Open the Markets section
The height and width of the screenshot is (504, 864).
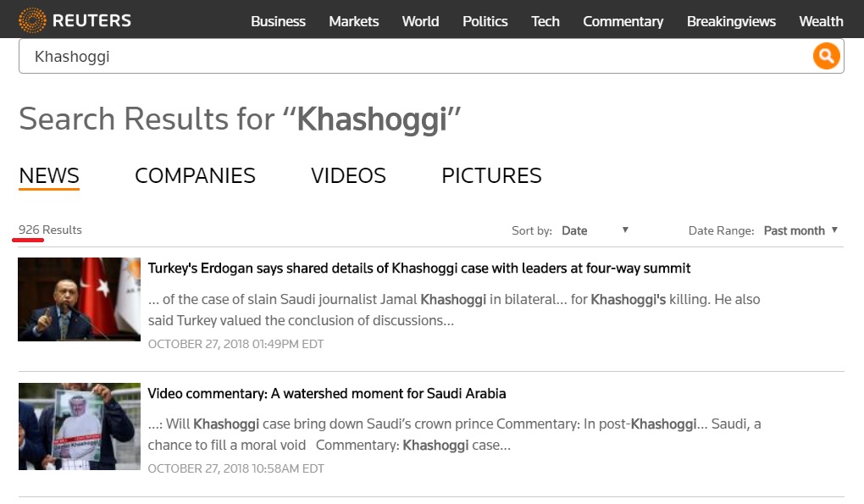tap(354, 21)
